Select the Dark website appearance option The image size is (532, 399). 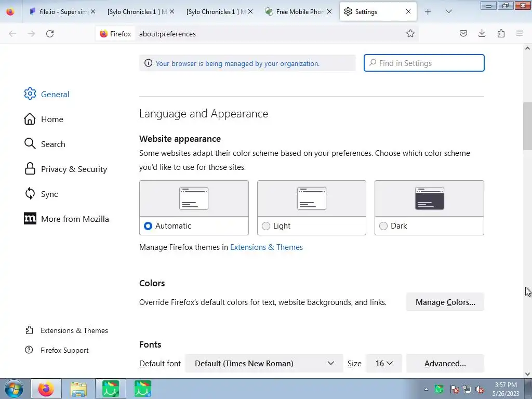click(383, 226)
